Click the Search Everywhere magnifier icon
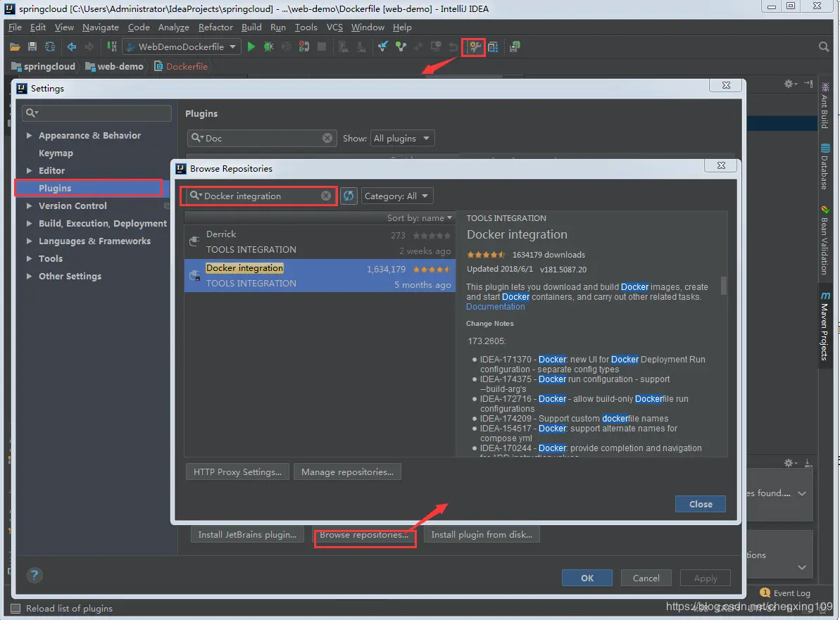Image resolution: width=840 pixels, height=620 pixels. point(824,47)
